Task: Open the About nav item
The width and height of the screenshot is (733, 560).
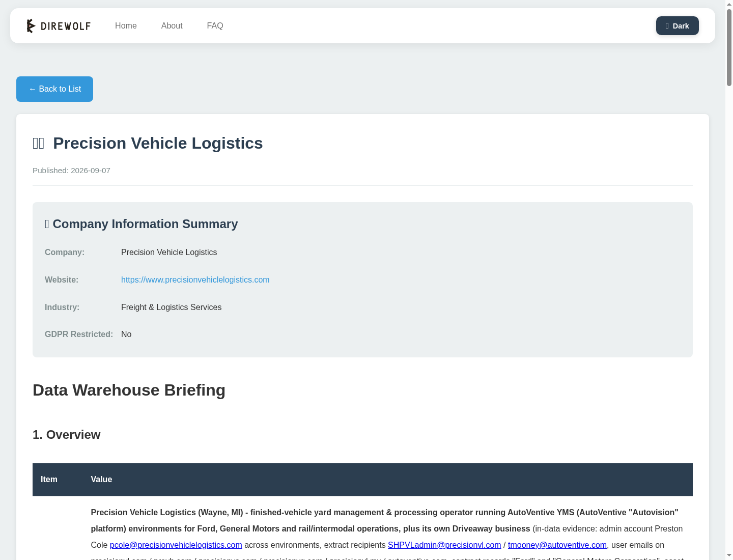Action: (x=172, y=26)
